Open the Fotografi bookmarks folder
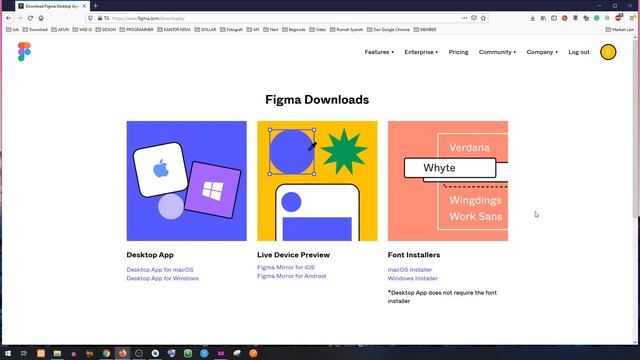 pyautogui.click(x=231, y=29)
